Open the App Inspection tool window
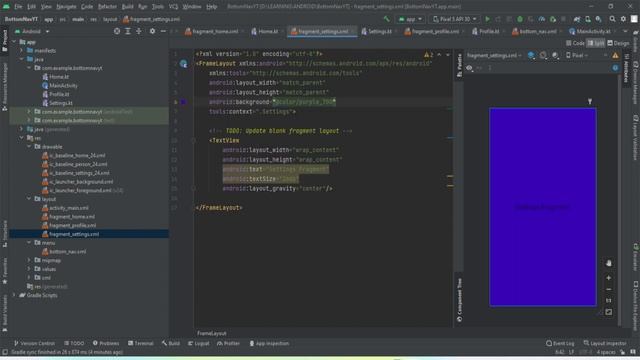This screenshot has width=640, height=360. click(x=269, y=343)
